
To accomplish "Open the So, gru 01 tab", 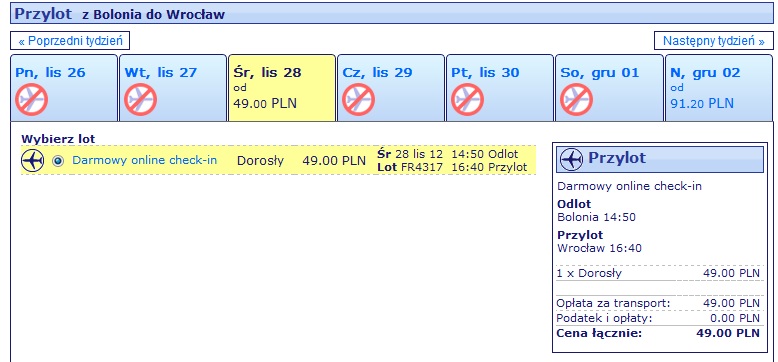I will (609, 88).
